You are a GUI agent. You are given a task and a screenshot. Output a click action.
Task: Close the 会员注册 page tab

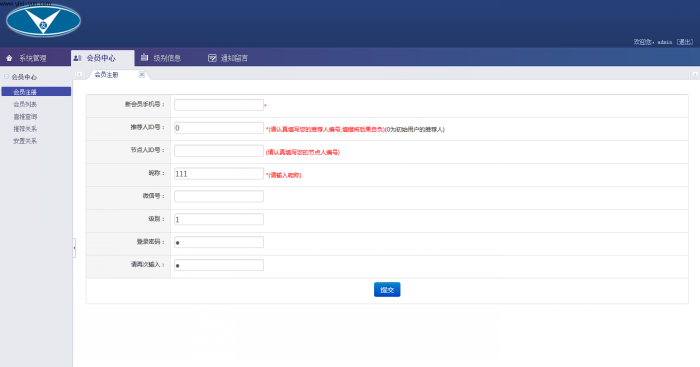tap(142, 75)
